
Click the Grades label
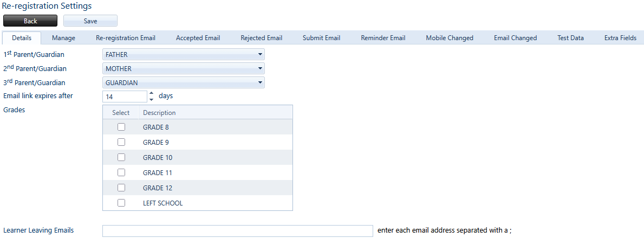tap(15, 110)
